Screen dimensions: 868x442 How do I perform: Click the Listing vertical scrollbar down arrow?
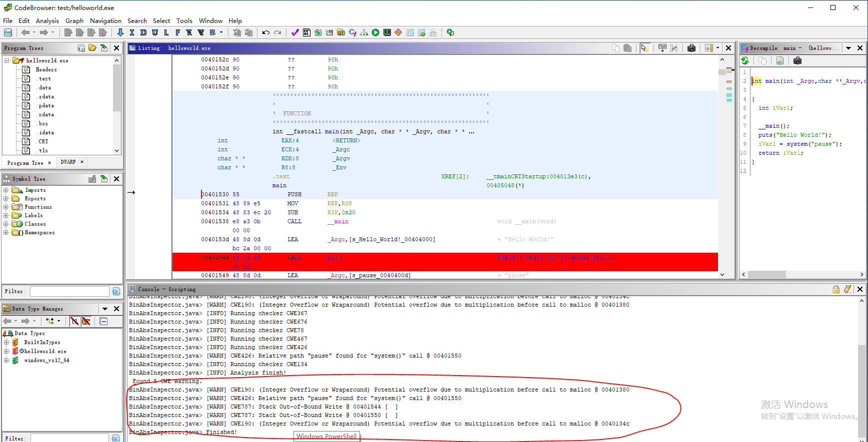(722, 275)
